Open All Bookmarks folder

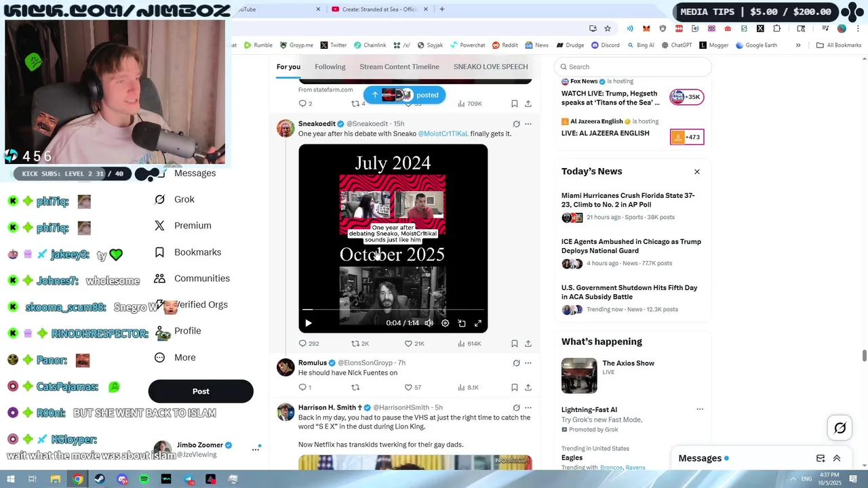coord(839,45)
